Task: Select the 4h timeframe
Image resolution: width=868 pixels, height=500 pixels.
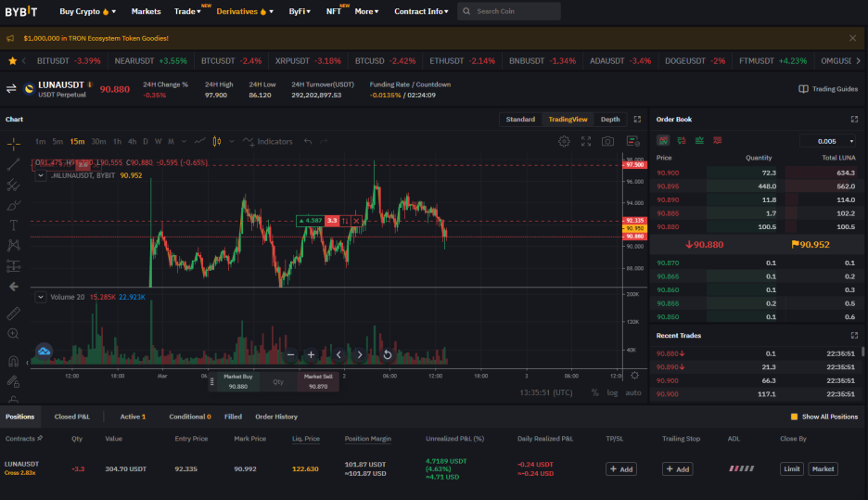Action: (132, 142)
